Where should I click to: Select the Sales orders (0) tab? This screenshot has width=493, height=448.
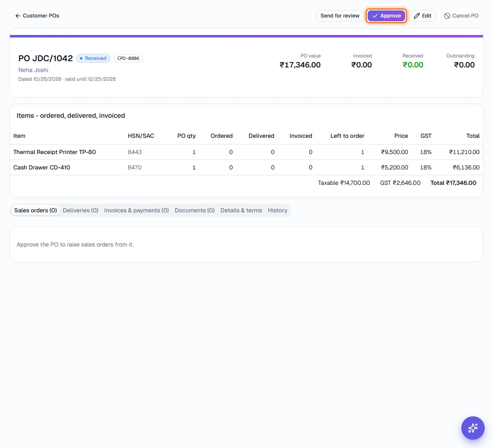tap(35, 210)
